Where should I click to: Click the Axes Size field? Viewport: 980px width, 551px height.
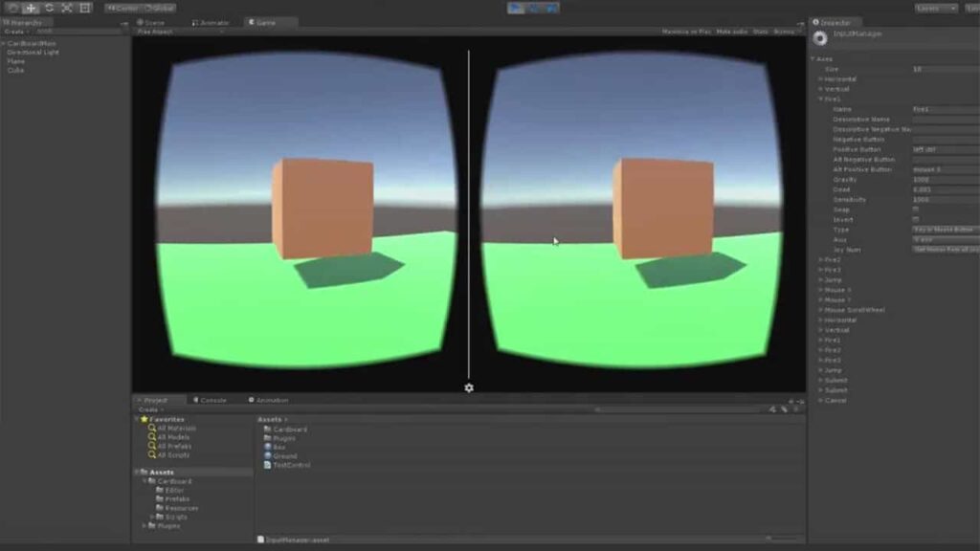946,69
